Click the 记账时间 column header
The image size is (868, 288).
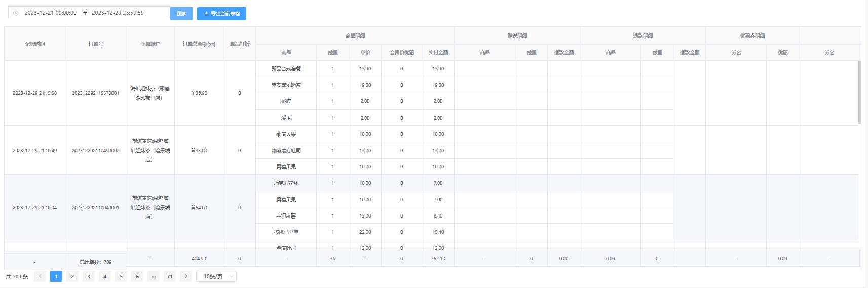click(x=35, y=44)
